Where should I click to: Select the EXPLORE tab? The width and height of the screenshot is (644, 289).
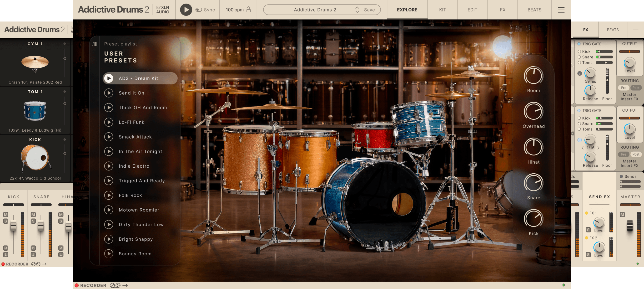[407, 10]
